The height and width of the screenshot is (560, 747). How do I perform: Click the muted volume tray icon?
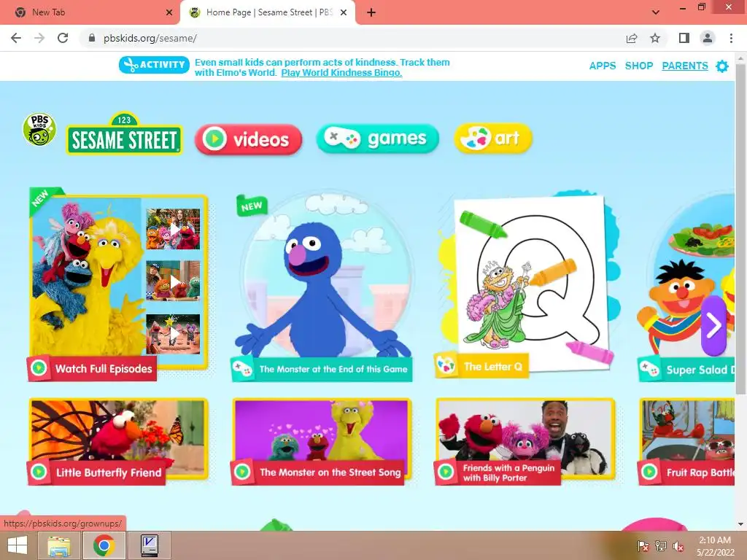point(678,546)
